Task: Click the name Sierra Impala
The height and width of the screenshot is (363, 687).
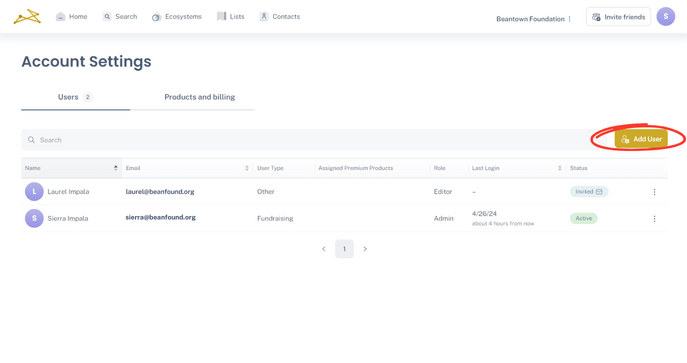Action: pos(68,219)
